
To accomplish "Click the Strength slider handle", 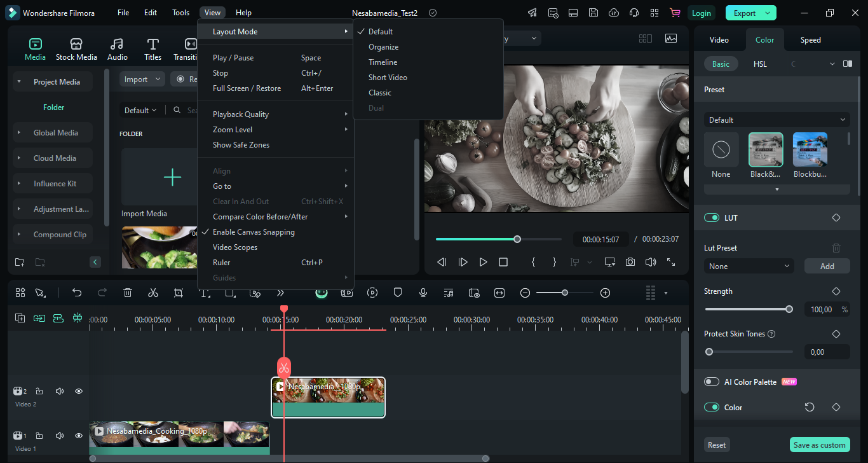I will (x=789, y=309).
